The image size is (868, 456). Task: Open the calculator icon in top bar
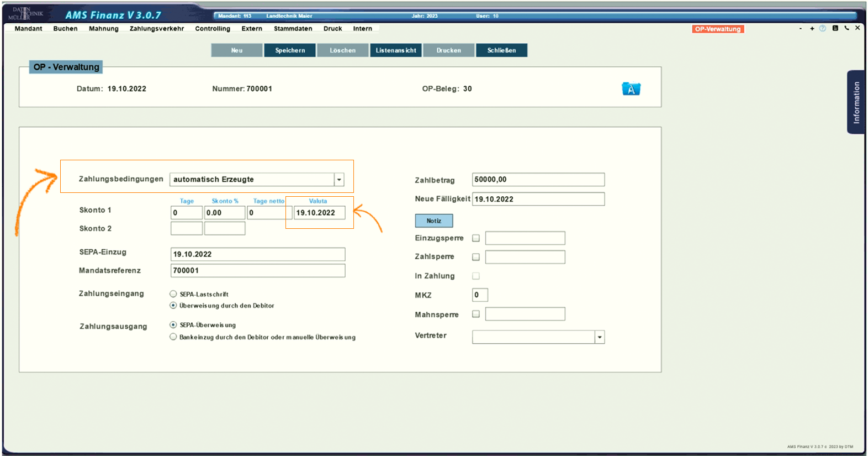[835, 28]
